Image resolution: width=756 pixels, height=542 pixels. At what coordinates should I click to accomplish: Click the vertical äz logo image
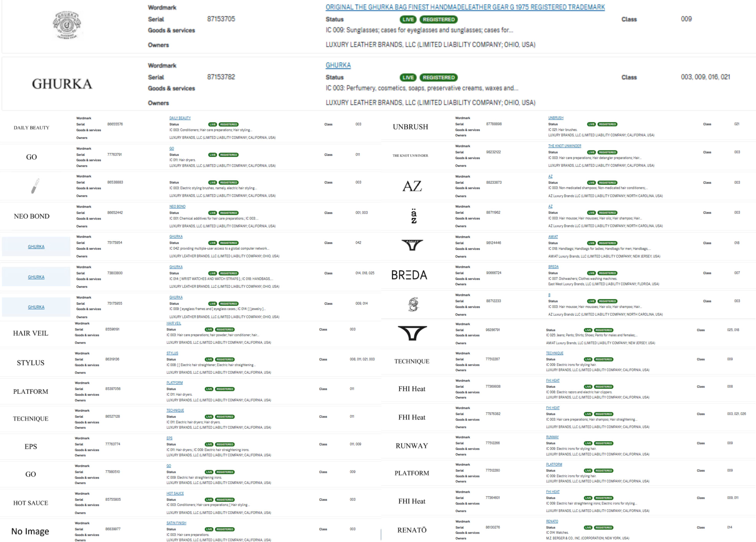pos(414,216)
